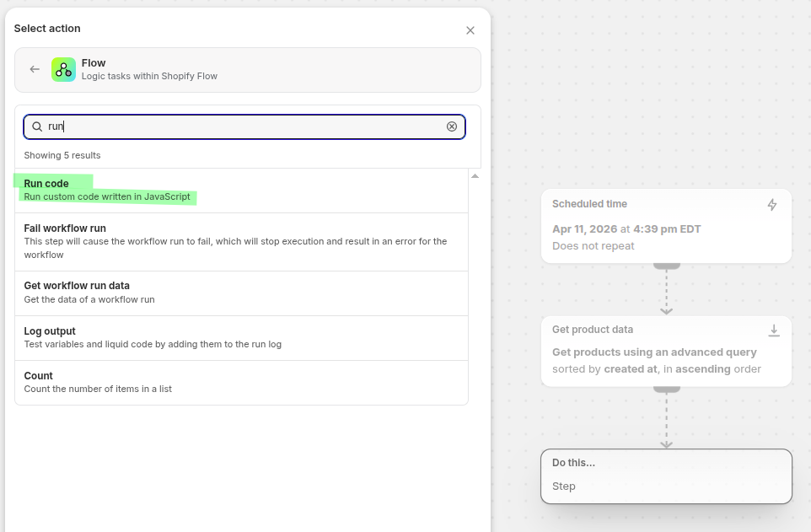Viewport: 811px width, 532px height.
Task: Clear the search field with the X icon
Action: [452, 126]
